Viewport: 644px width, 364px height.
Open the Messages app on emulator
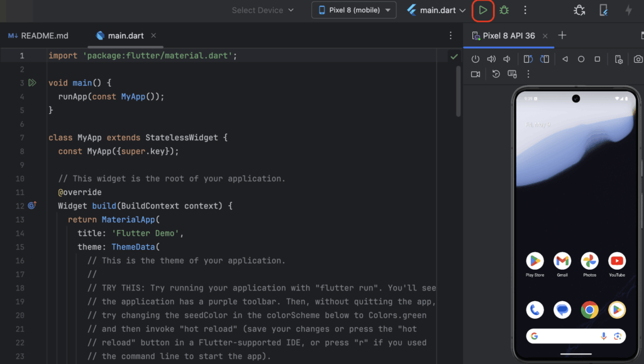pos(562,310)
